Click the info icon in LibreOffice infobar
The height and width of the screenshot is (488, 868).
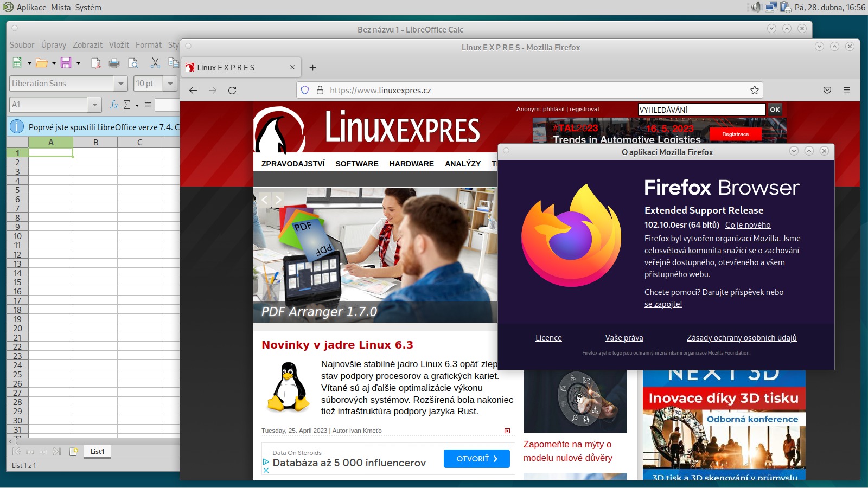click(x=17, y=127)
